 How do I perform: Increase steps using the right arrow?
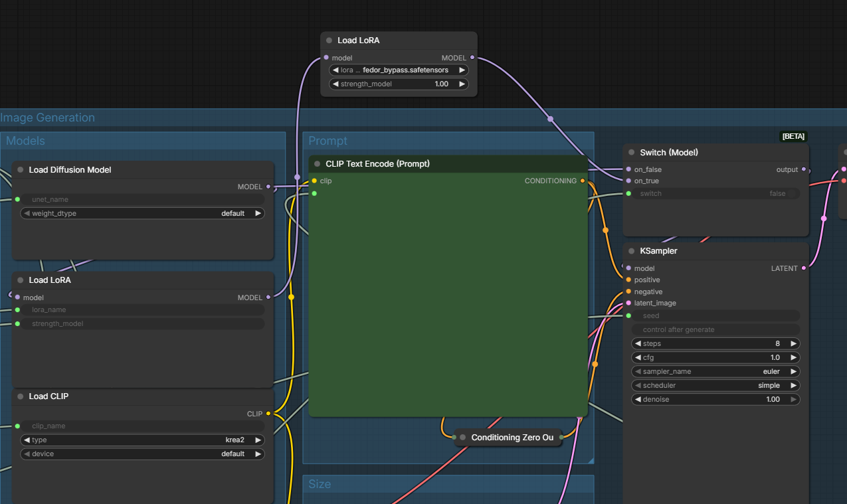(x=793, y=344)
